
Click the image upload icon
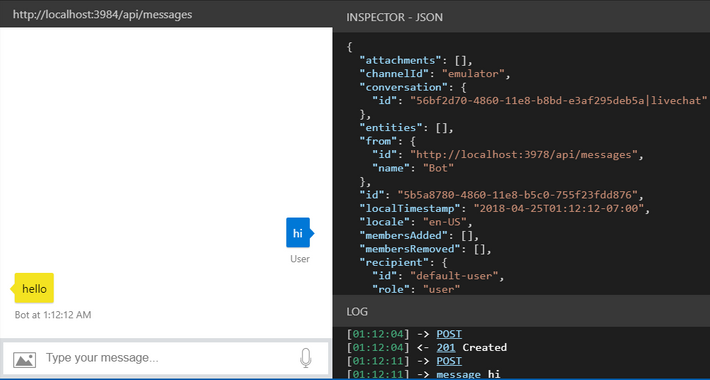[x=24, y=359]
